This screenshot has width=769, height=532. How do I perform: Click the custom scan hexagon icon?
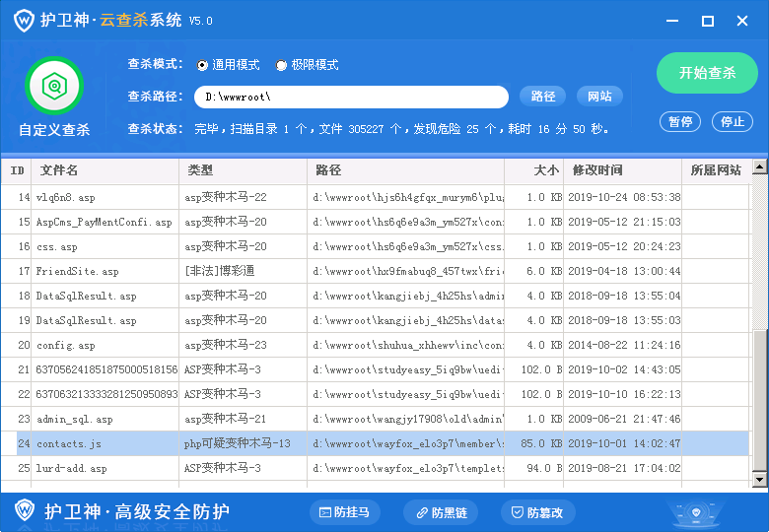54,86
